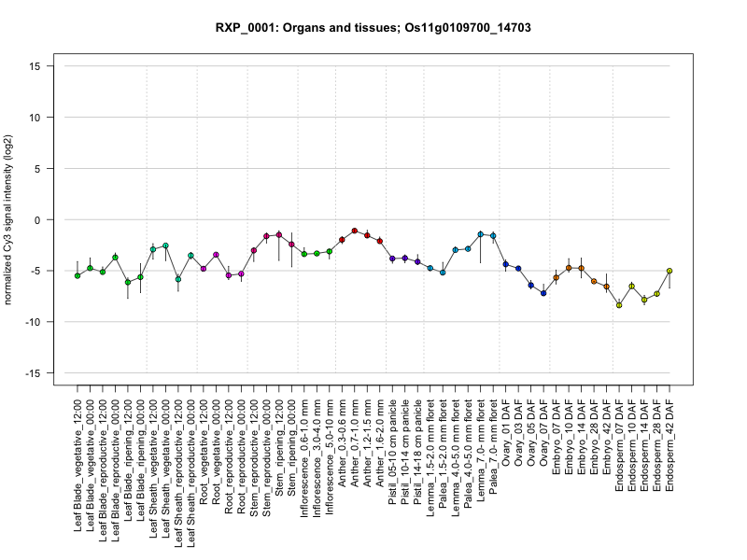Screen dimensions: 747x560
Task: Click the Leaf Blade_vegetative_12:00 data point
Action: 78,275
